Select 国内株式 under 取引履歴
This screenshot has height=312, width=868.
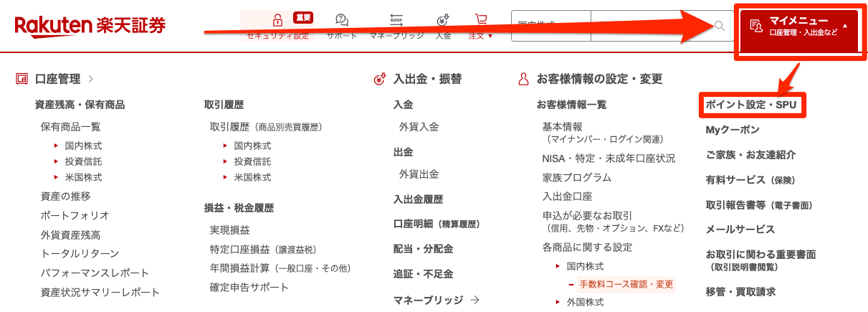coord(252,146)
